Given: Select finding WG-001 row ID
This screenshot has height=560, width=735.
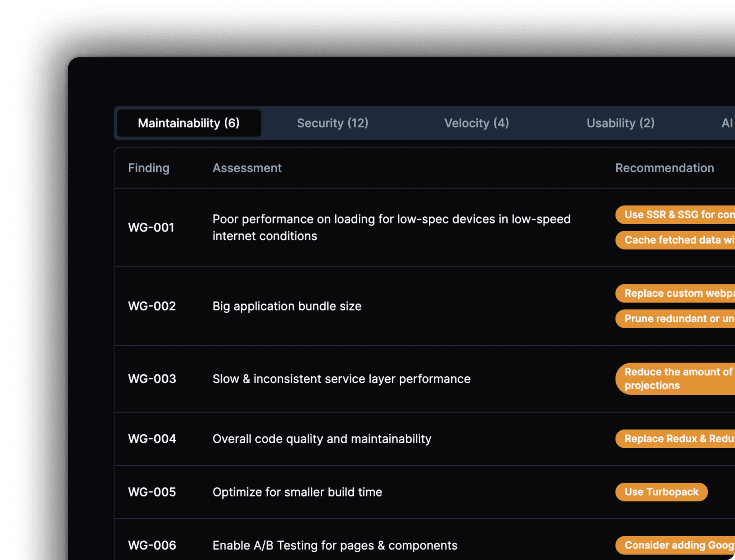Looking at the screenshot, I should point(151,227).
